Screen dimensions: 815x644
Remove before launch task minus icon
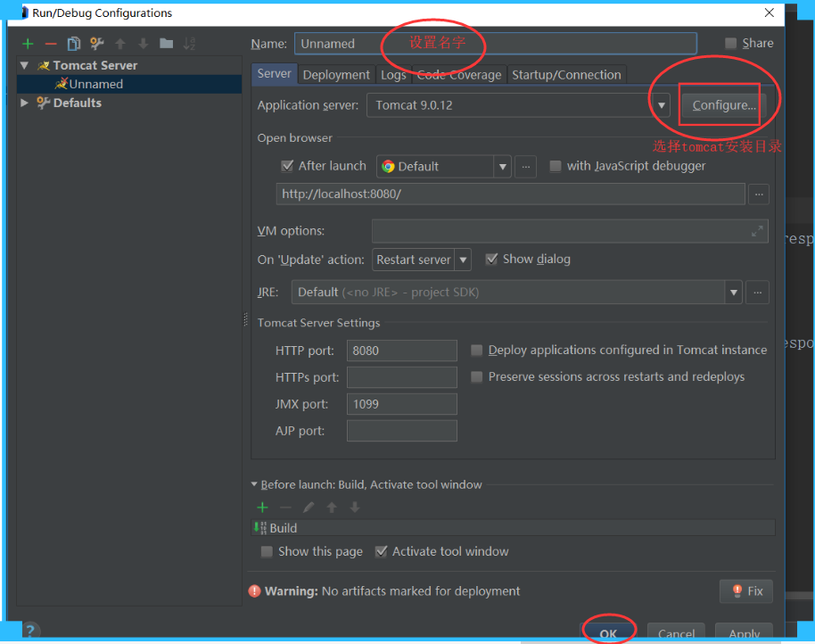(285, 508)
